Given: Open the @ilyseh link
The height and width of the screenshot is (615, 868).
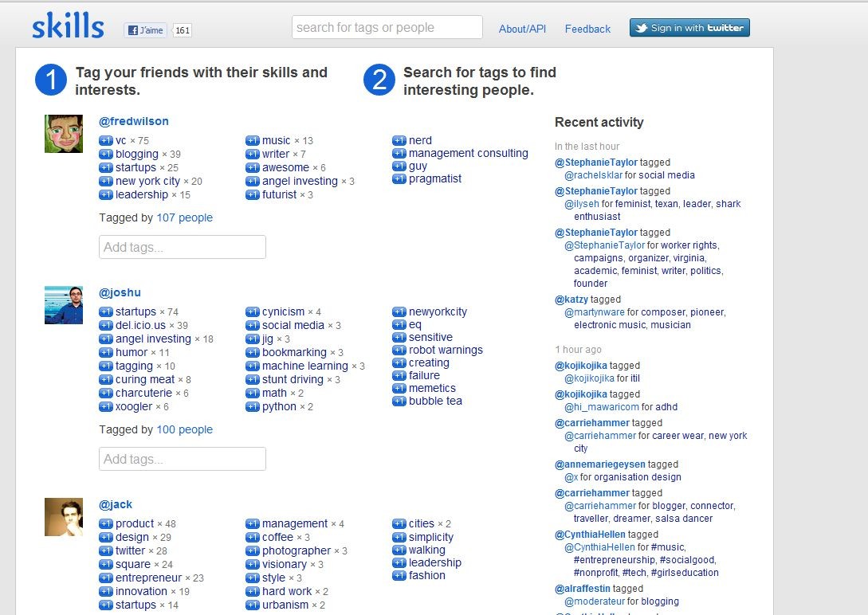Looking at the screenshot, I should point(581,204).
